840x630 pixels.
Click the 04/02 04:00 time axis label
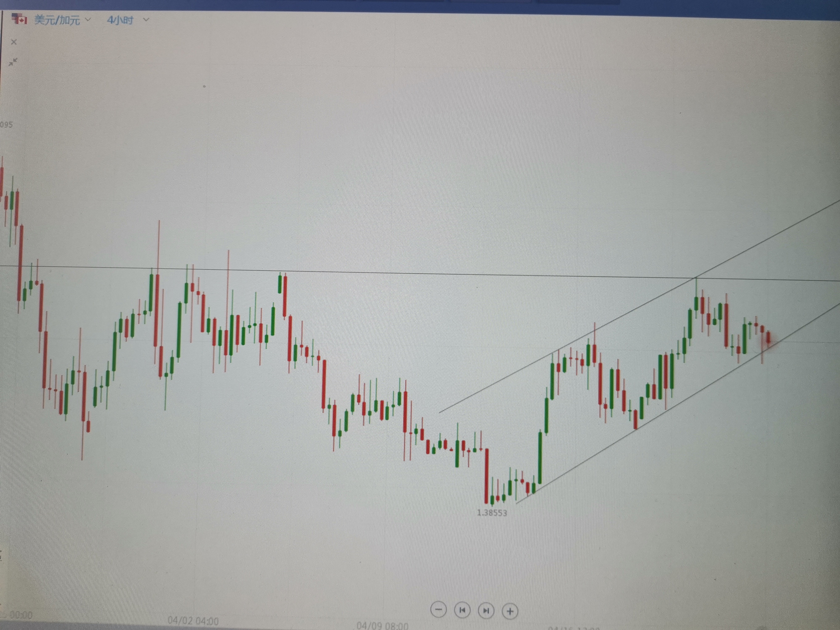coord(193,621)
